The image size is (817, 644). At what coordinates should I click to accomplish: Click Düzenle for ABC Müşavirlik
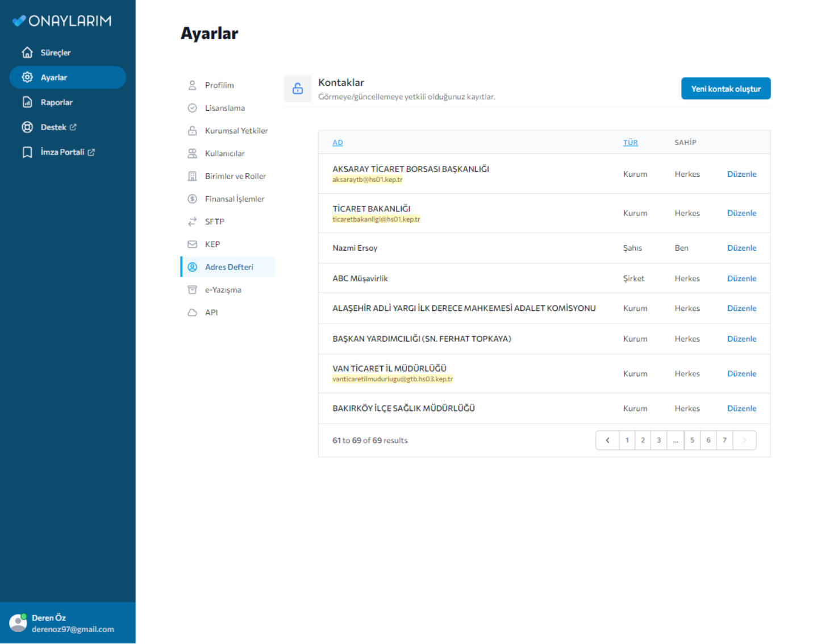coord(741,279)
